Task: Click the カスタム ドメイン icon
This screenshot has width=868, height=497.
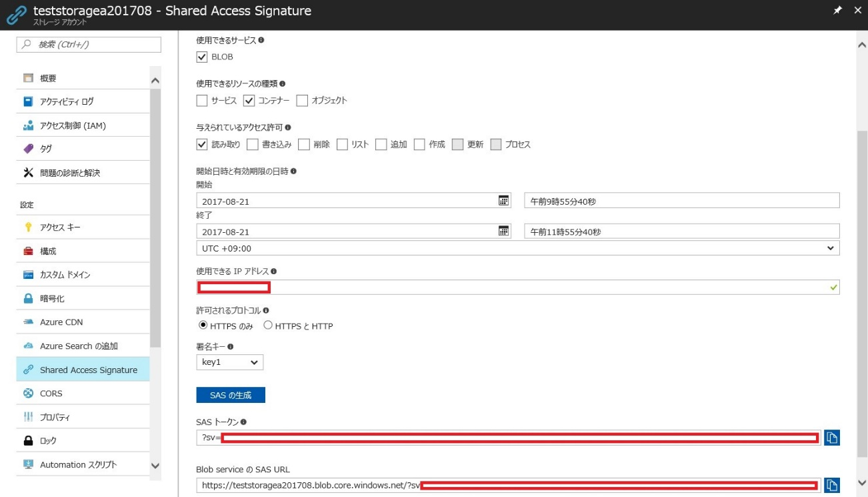Action: click(x=28, y=275)
